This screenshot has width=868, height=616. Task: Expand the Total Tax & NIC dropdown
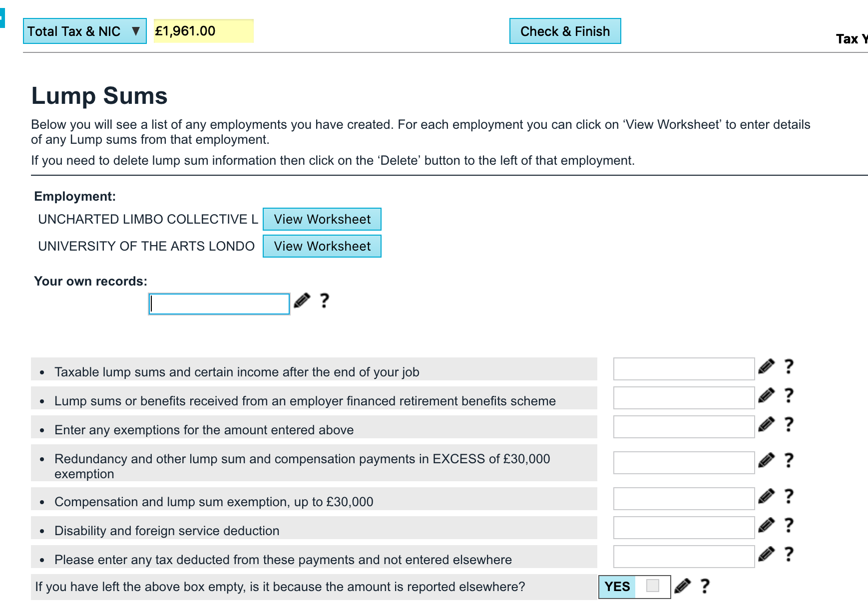point(84,31)
